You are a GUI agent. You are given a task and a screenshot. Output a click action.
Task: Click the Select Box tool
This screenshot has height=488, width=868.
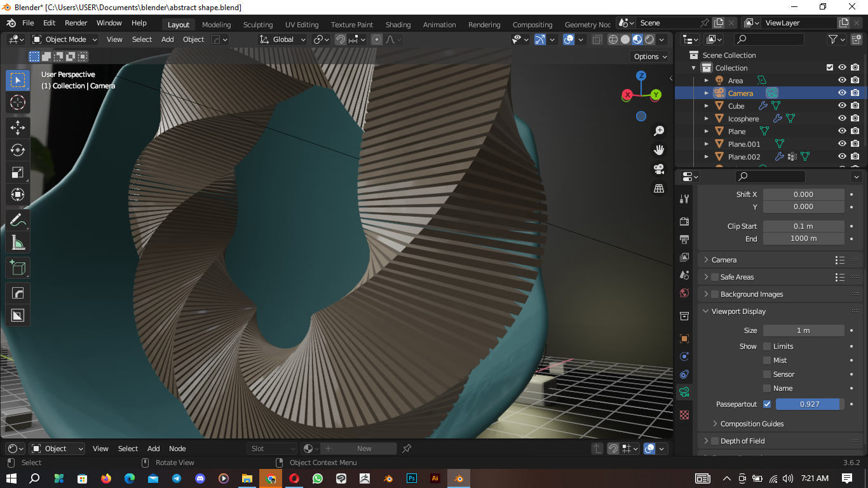point(18,80)
